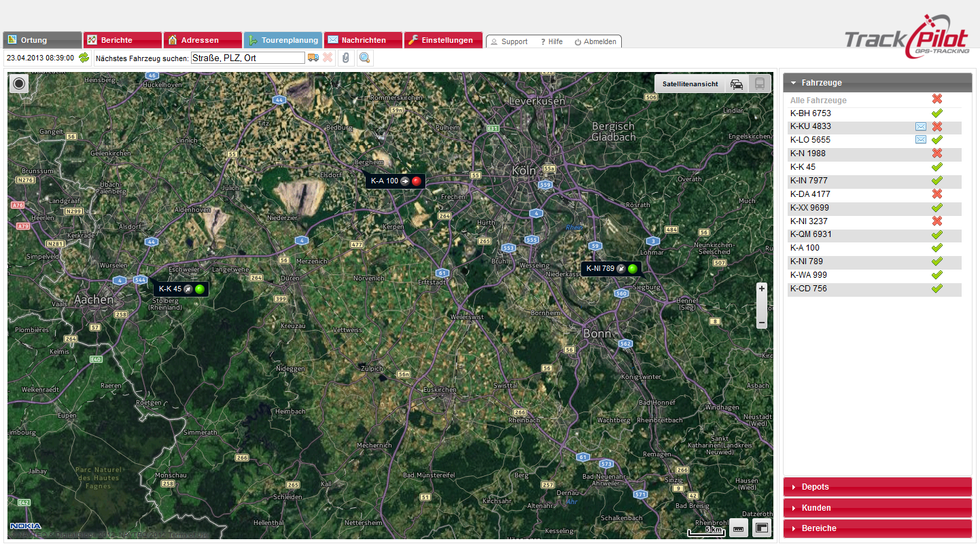Click direction arrow icon on K-K 45 marker
Screen dimensions: 980x546
coord(188,289)
